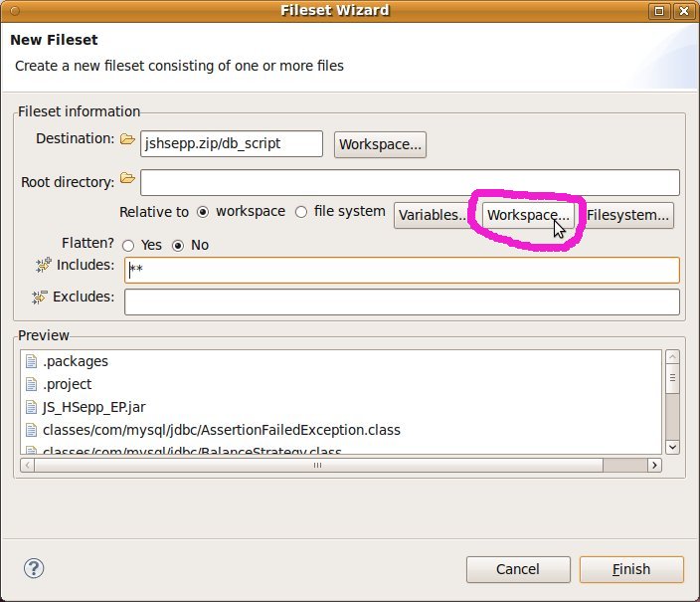Click the .project file icon in Preview

click(31, 384)
